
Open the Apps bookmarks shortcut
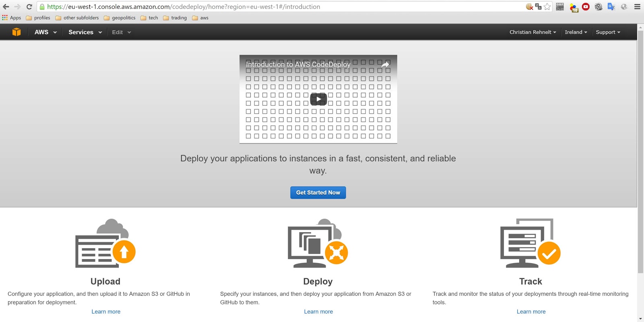[x=11, y=18]
